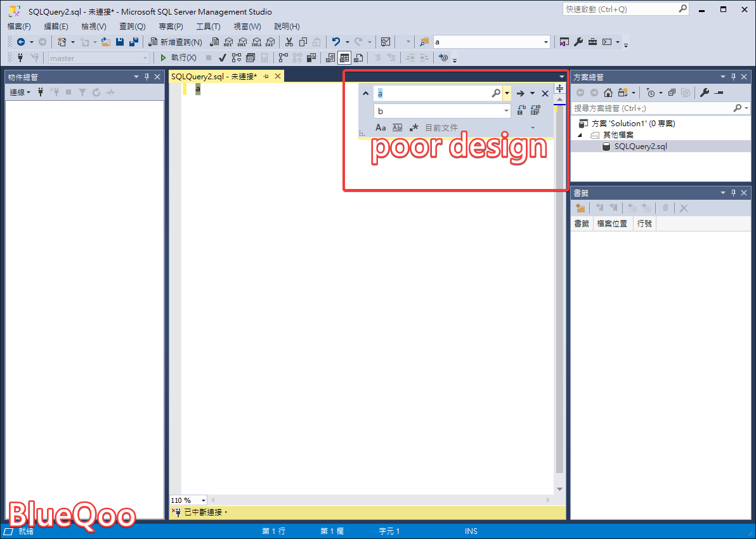The image size is (756, 539).
Task: Click Replace All icon in find panel
Action: (535, 111)
